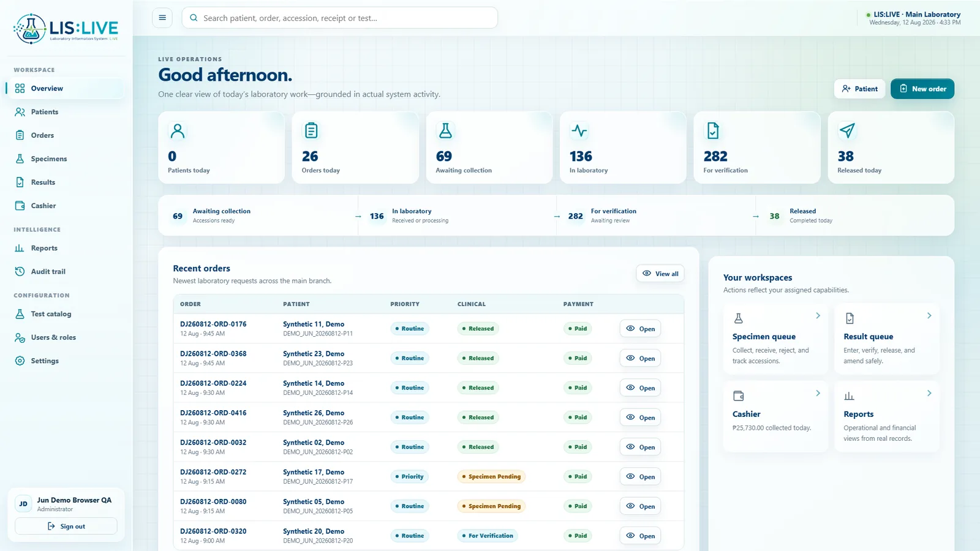Image resolution: width=980 pixels, height=551 pixels.
Task: Click the JD user avatar
Action: (x=23, y=504)
